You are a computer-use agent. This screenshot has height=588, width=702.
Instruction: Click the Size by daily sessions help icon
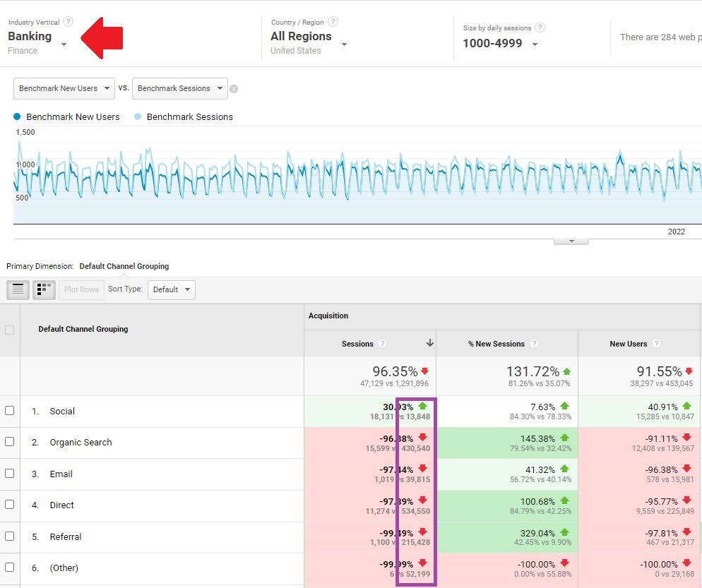pos(540,28)
